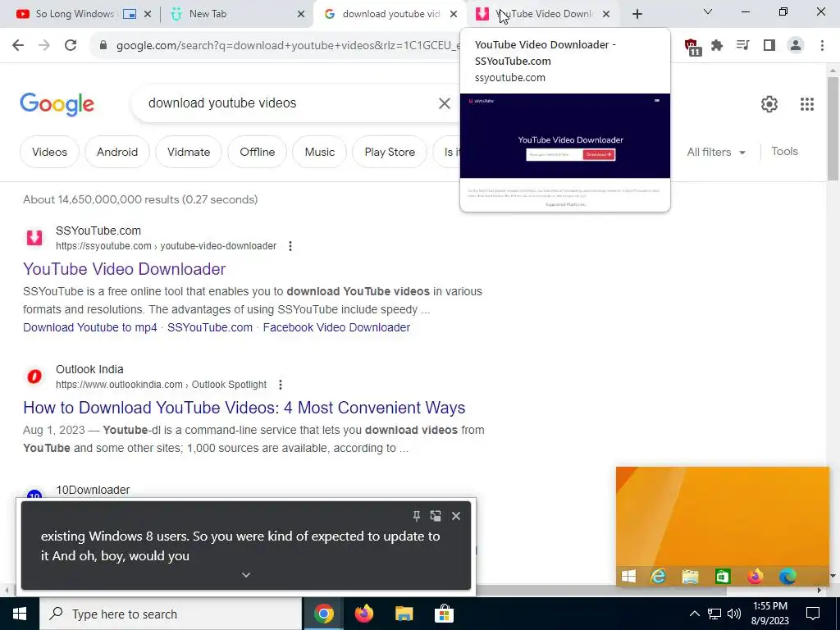Open uBlock extension icon with badge 11
840x630 pixels.
pyautogui.click(x=692, y=47)
